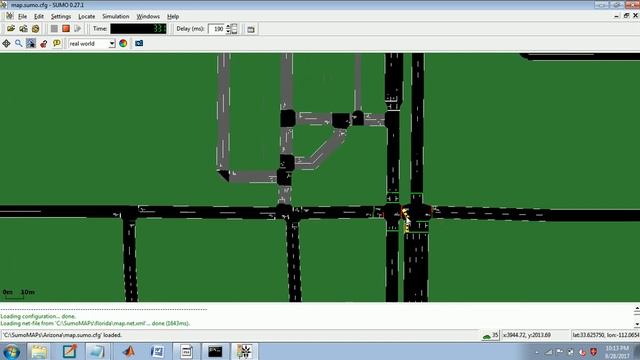Click the notepad-with-pen taskbar icon
Screen dimensions: 640x360
(x=69, y=351)
